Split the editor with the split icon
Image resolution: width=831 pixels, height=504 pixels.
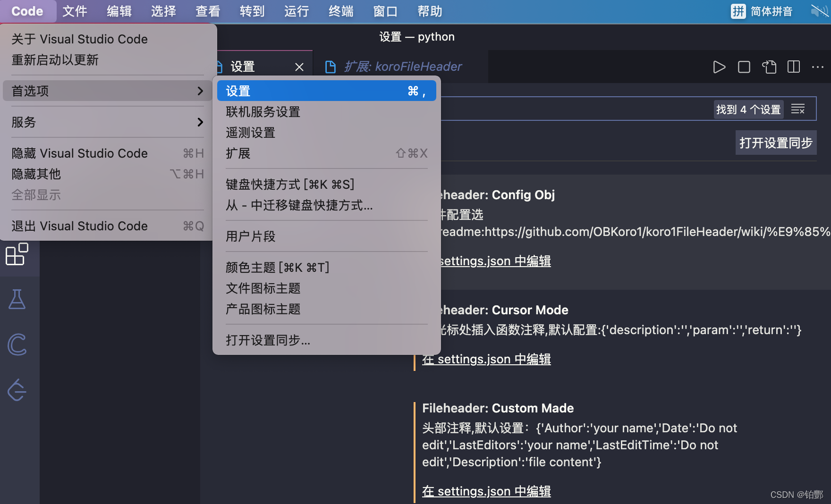[x=794, y=67]
